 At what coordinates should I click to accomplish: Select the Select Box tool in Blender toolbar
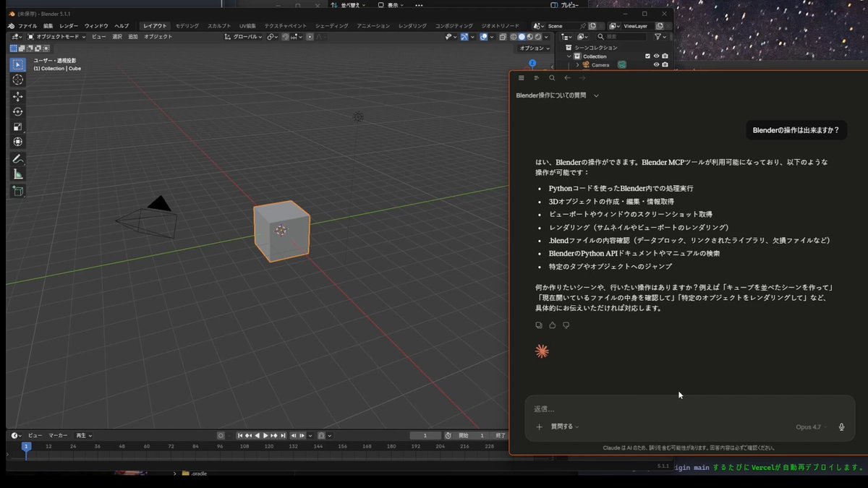(x=18, y=64)
